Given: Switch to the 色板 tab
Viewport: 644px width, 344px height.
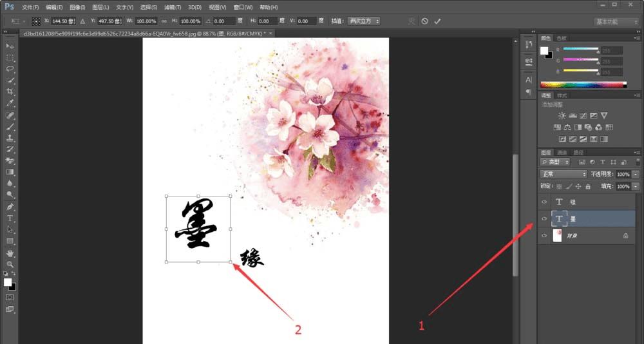Looking at the screenshot, I should coord(561,38).
